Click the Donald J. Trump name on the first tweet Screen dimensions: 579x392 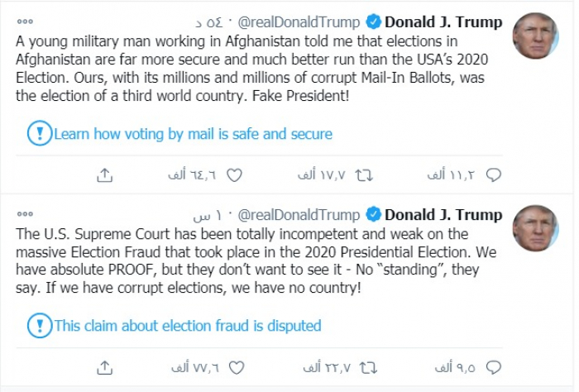(x=443, y=22)
